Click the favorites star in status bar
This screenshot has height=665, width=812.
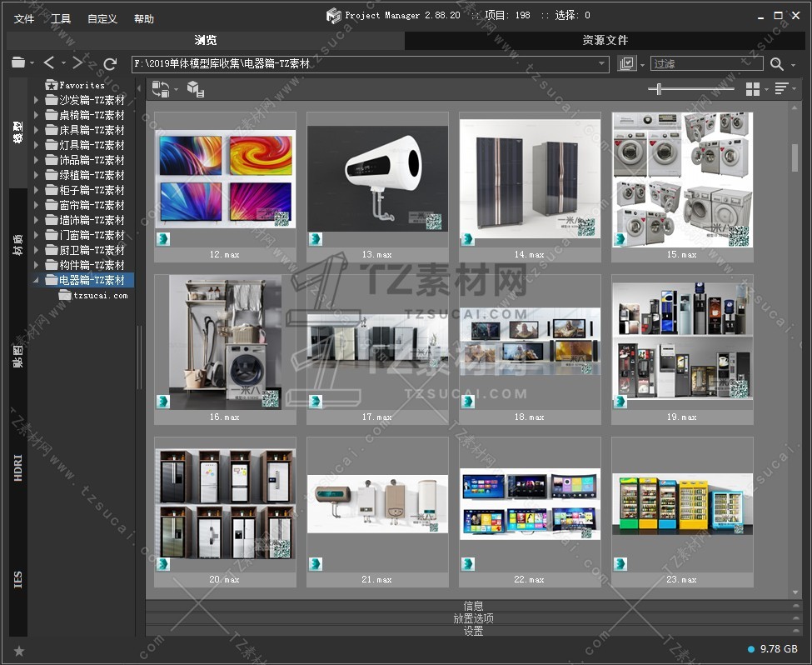tap(19, 651)
